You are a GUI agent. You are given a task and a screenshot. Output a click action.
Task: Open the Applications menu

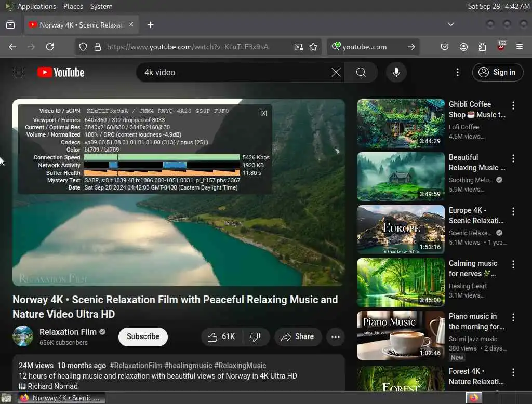[37, 6]
